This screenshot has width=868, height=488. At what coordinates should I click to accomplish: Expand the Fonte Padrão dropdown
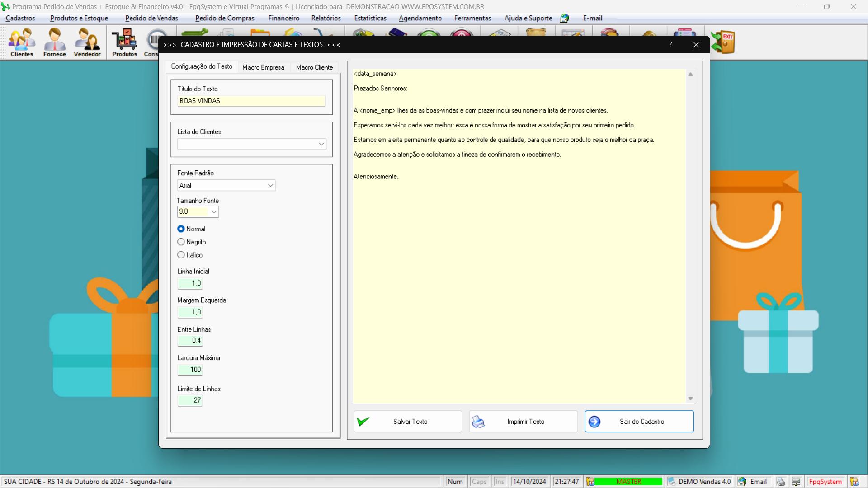(x=269, y=185)
